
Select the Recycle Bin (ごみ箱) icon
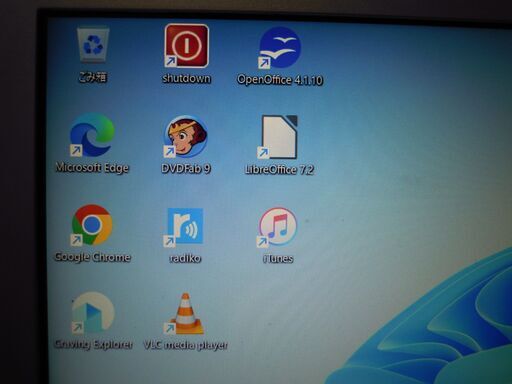coord(93,45)
